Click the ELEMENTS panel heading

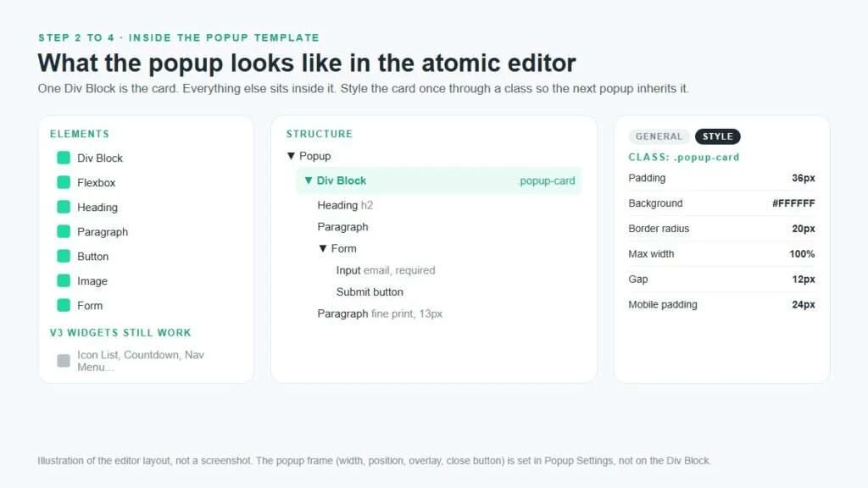[80, 134]
